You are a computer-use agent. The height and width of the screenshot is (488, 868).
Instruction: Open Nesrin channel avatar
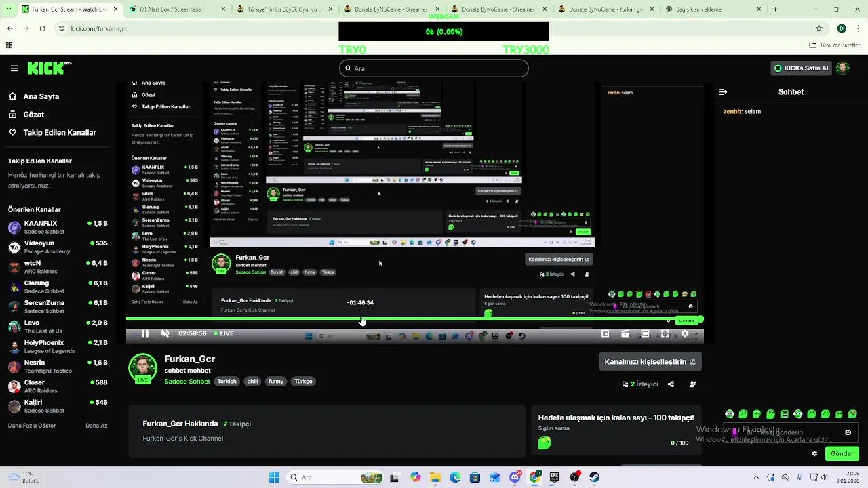14,367
